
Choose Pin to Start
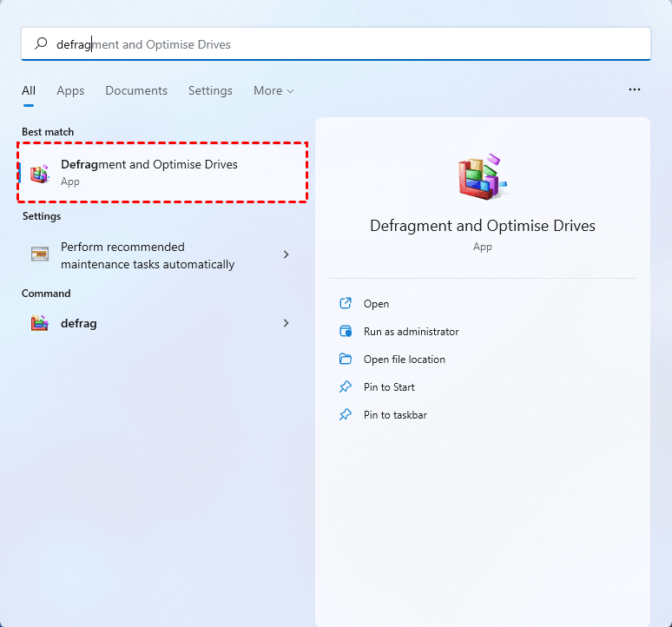pyautogui.click(x=389, y=387)
